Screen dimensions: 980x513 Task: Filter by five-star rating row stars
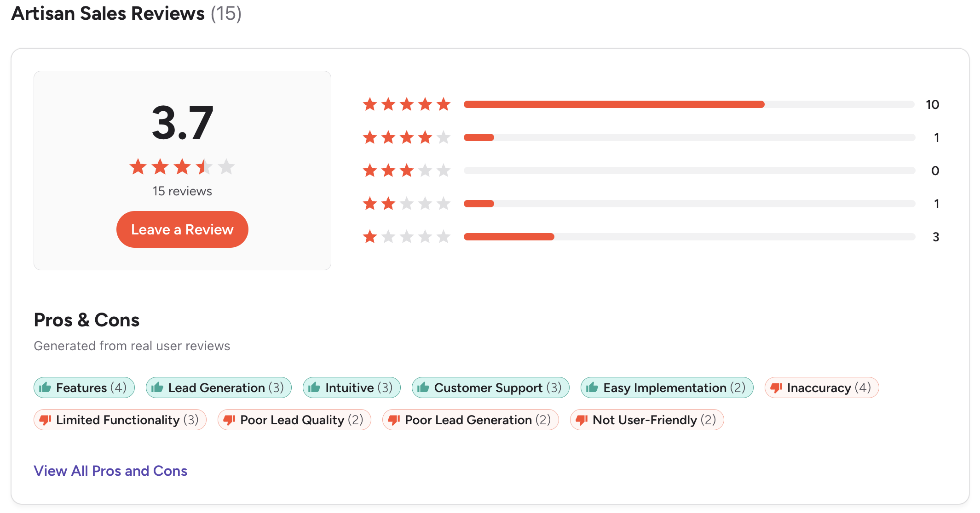406,104
